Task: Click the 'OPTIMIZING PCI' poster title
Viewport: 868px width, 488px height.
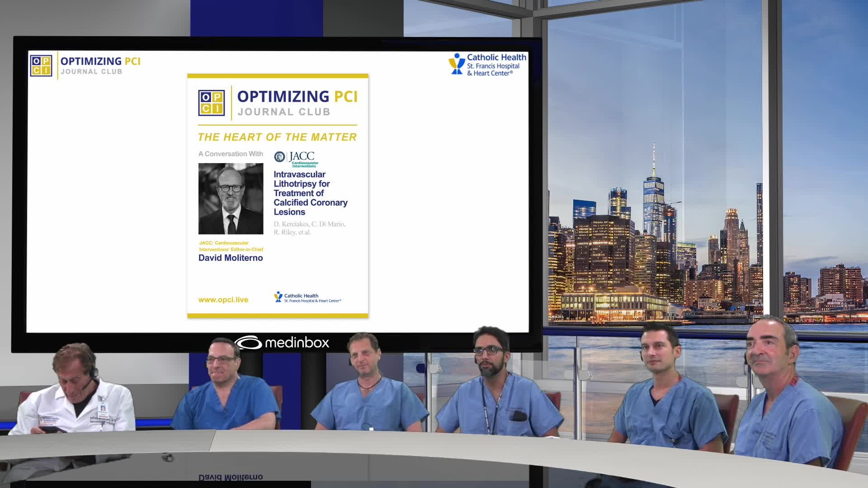Action: (x=297, y=97)
